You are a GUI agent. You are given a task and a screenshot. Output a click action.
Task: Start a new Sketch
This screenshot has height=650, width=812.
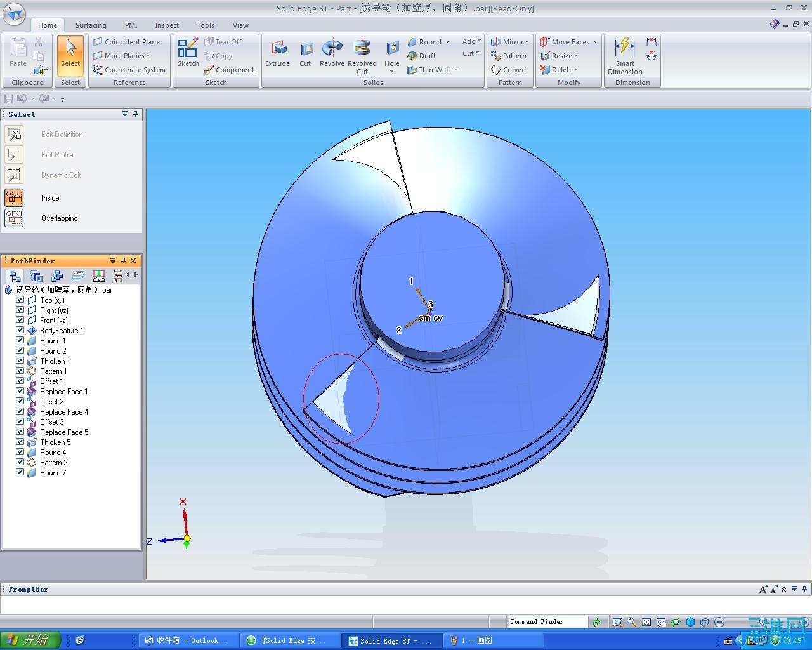(188, 53)
